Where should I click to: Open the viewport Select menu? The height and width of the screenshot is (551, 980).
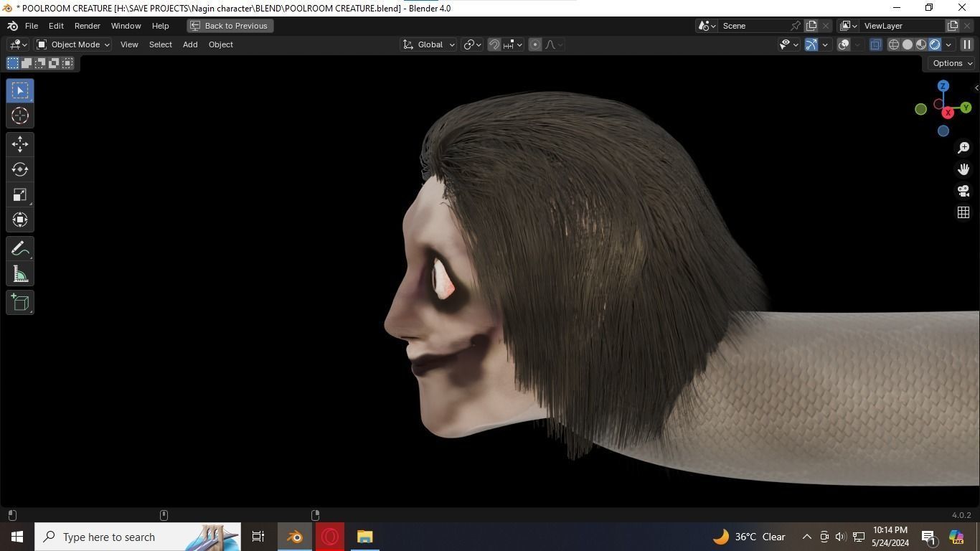(160, 44)
